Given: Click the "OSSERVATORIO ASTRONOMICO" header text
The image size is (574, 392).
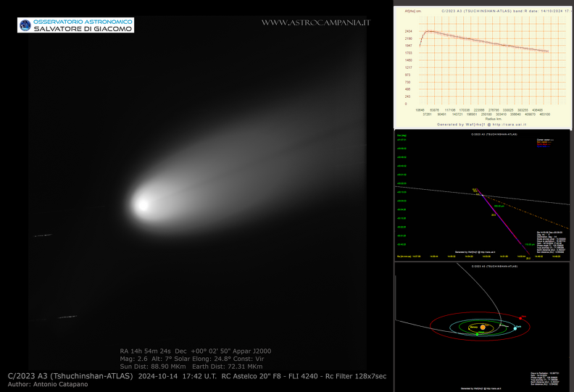Looking at the screenshot, I should pyautogui.click(x=83, y=22).
